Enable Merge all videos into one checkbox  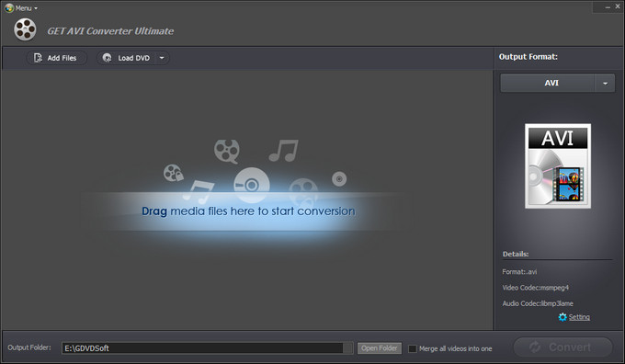pos(413,349)
